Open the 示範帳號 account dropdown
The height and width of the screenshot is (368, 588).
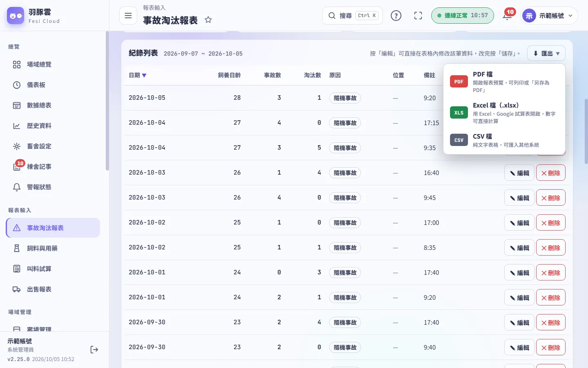click(549, 16)
